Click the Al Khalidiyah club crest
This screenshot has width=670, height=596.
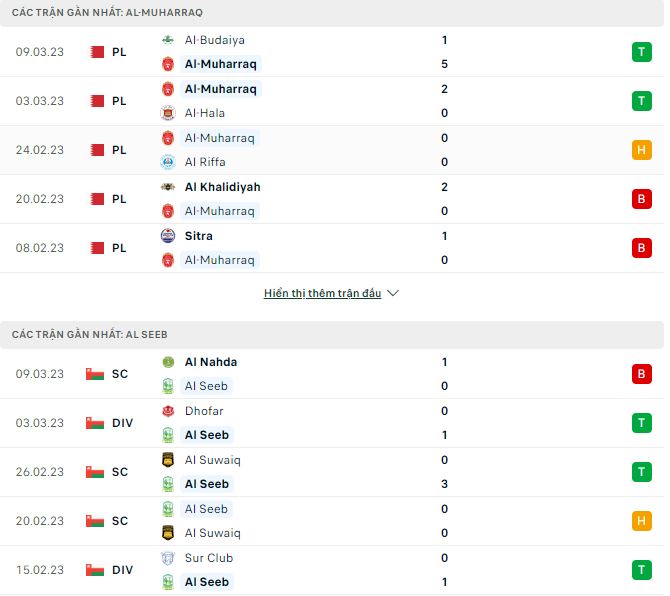point(168,187)
